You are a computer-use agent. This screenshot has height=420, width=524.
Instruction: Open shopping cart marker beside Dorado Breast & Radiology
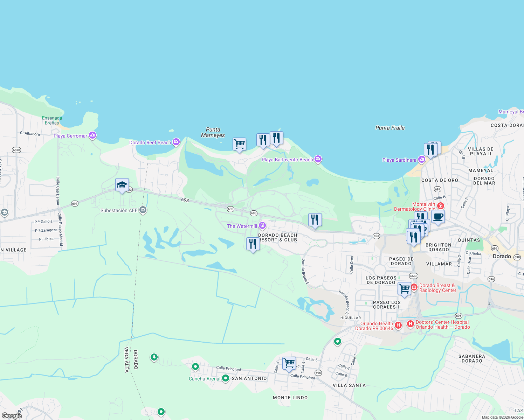click(404, 289)
